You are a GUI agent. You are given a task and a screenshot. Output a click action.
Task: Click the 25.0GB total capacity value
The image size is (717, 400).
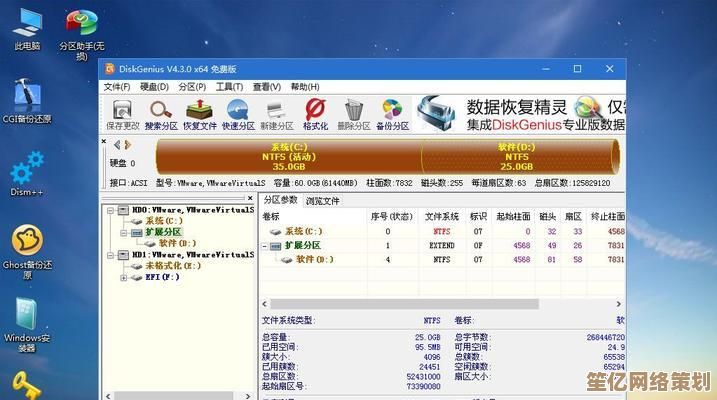[427, 337]
